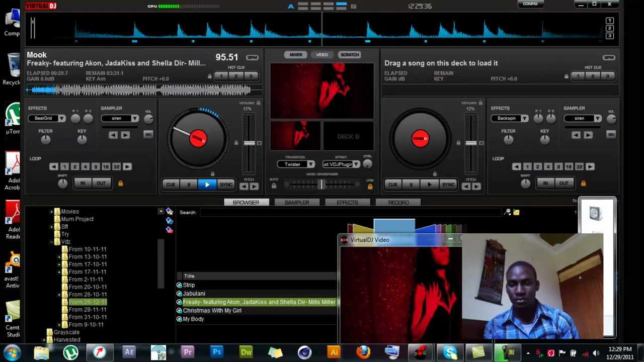
Task: Toggle the left deck keylock
Action: click(259, 103)
